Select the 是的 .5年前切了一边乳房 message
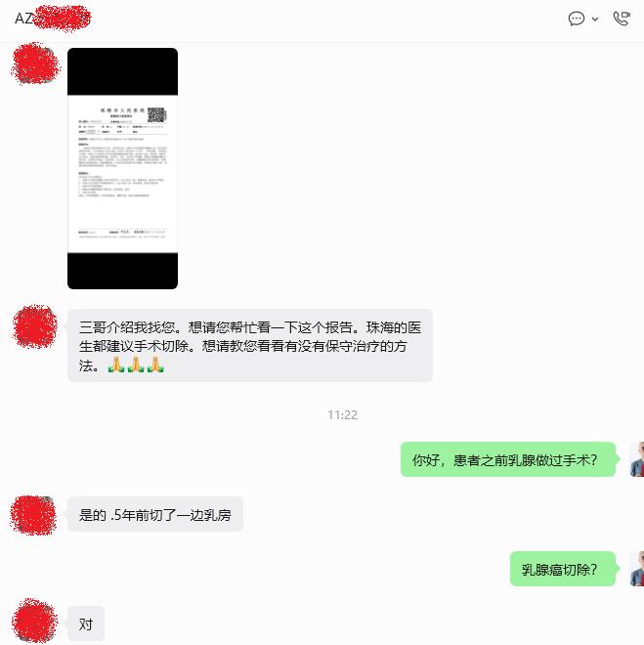 point(155,514)
